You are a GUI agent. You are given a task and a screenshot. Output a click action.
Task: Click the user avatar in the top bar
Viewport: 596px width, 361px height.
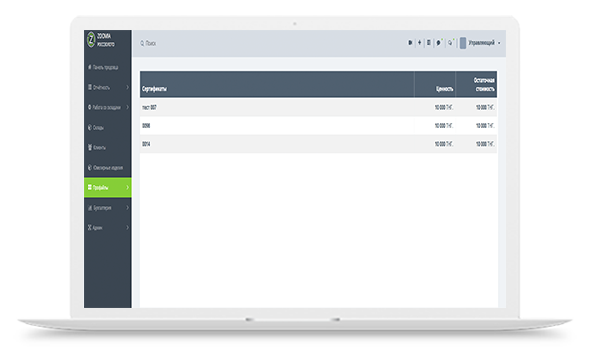(x=463, y=43)
